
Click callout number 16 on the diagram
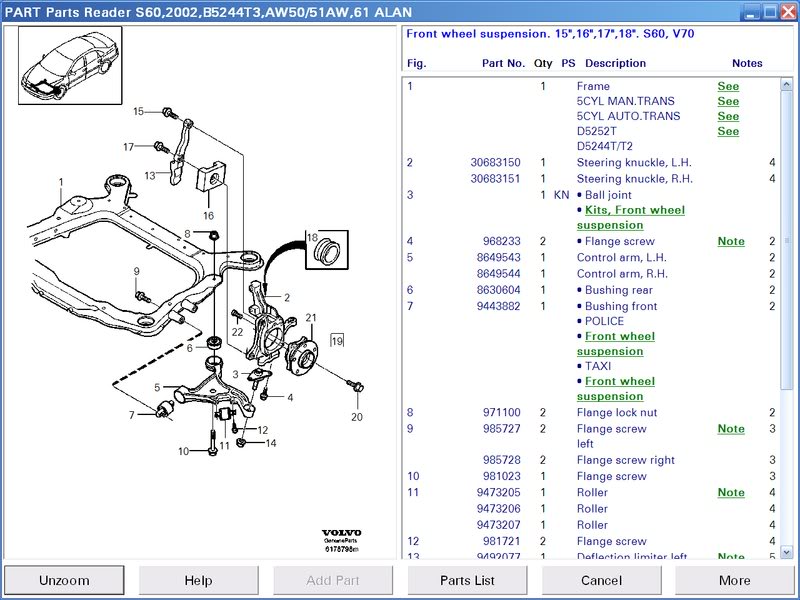click(x=208, y=215)
